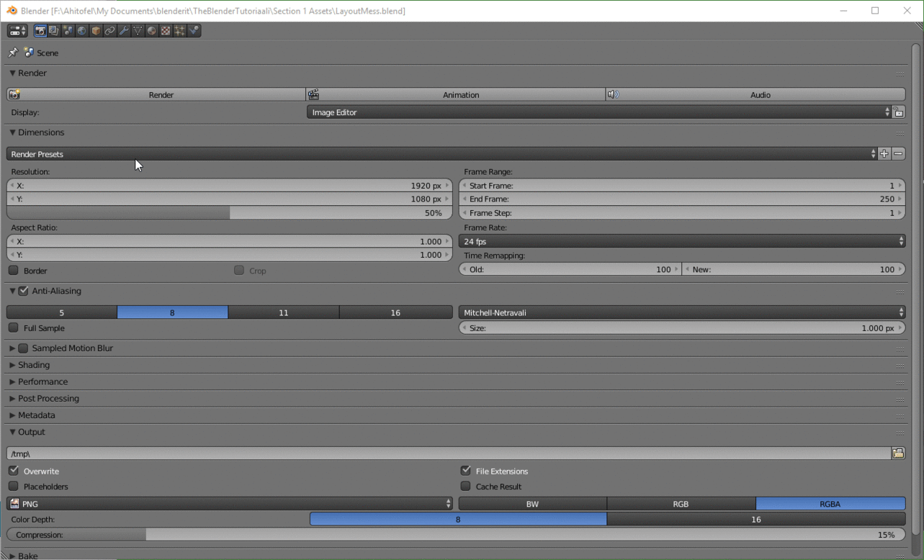The height and width of the screenshot is (560, 924).
Task: Expand the Post Processing panel
Action: pos(12,398)
